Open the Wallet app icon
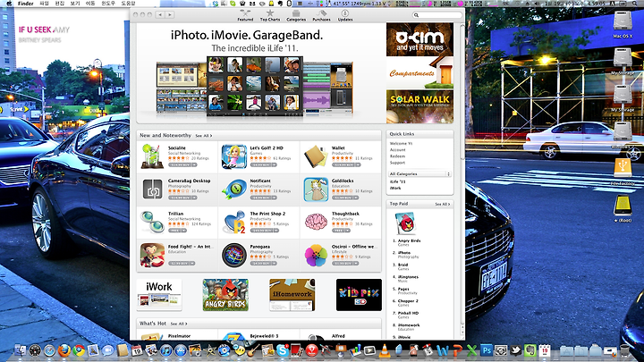 [x=316, y=156]
